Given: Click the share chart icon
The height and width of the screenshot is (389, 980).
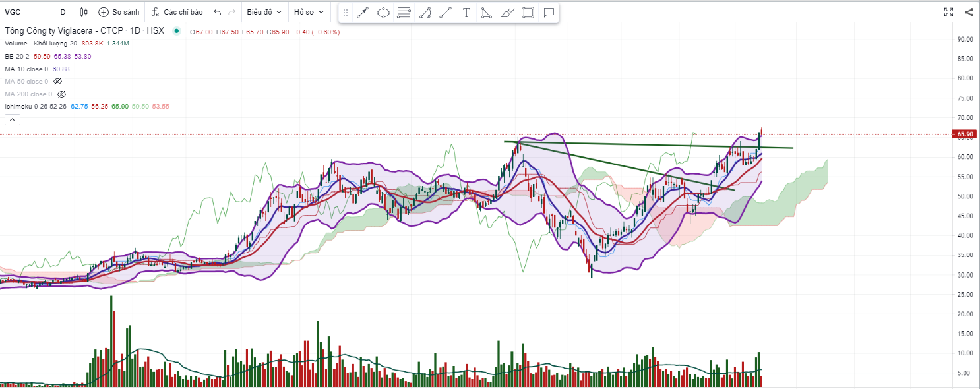Looking at the screenshot, I should (x=969, y=12).
